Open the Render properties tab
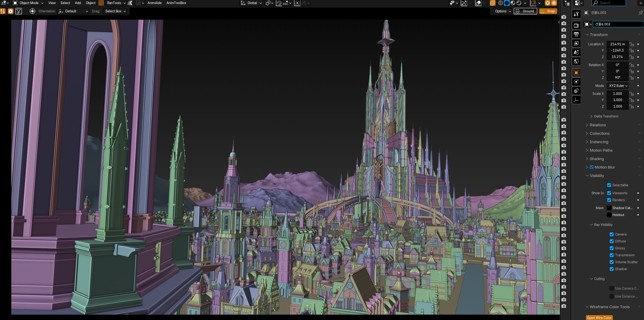 [x=576, y=25]
